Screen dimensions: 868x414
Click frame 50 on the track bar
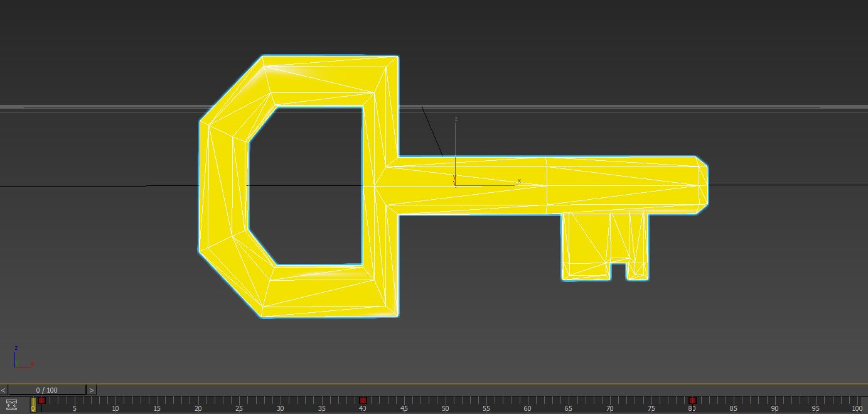click(x=445, y=408)
